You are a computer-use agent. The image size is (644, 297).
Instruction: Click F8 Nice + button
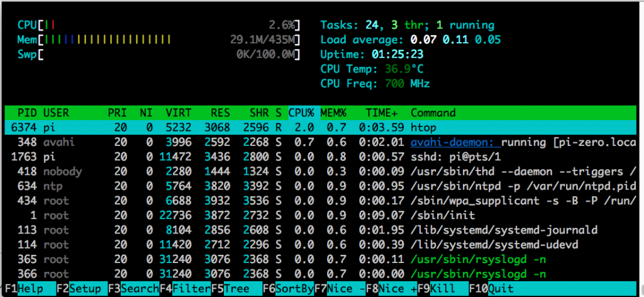[x=392, y=289]
